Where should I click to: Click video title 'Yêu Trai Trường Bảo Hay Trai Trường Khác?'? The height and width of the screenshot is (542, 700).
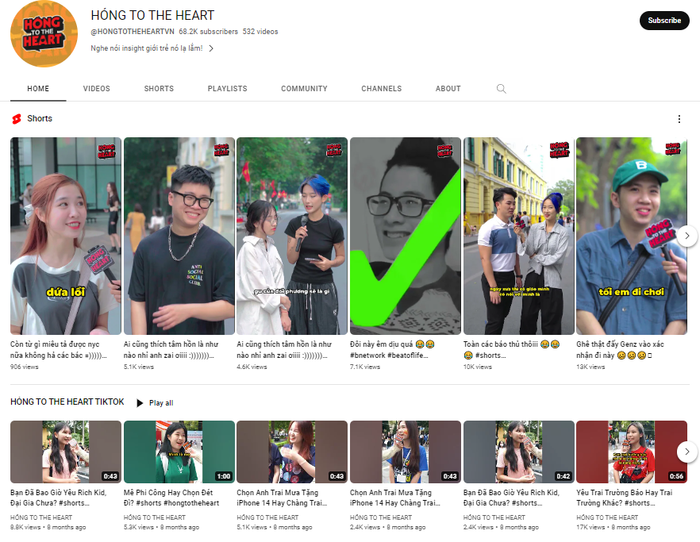coord(625,498)
